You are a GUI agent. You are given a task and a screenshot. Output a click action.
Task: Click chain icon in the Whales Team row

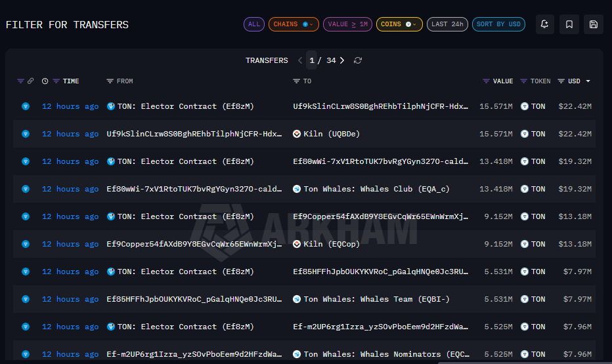click(x=26, y=299)
